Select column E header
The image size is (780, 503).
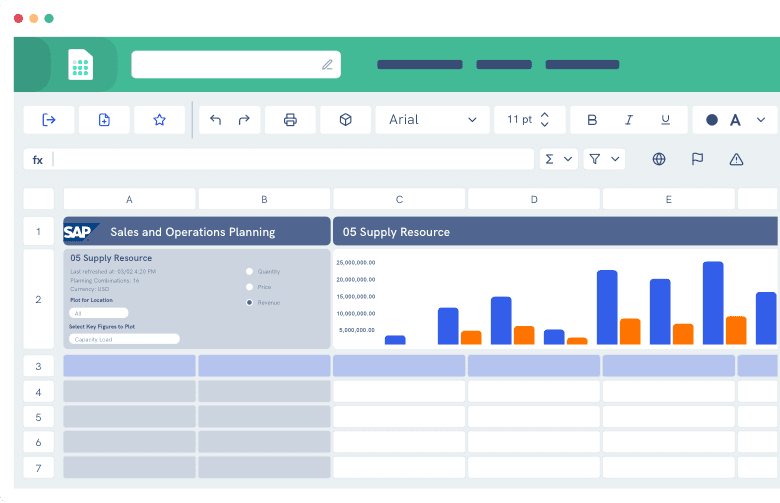click(x=669, y=199)
